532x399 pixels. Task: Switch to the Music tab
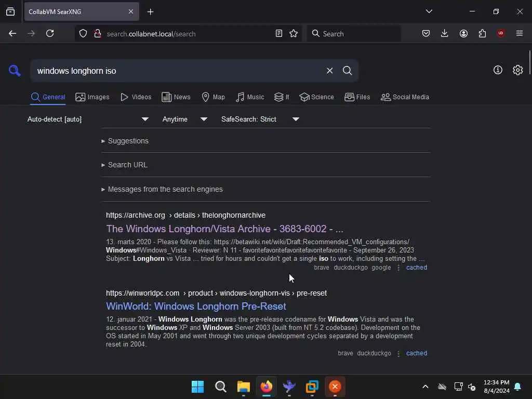click(250, 97)
